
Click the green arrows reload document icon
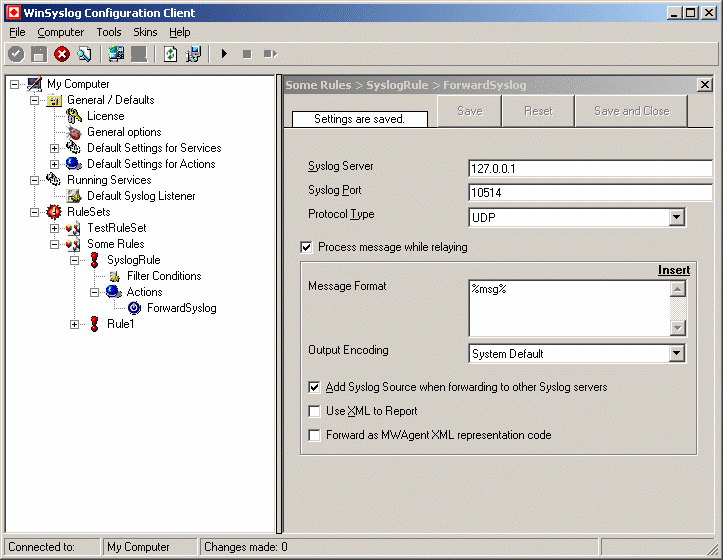coord(171,54)
